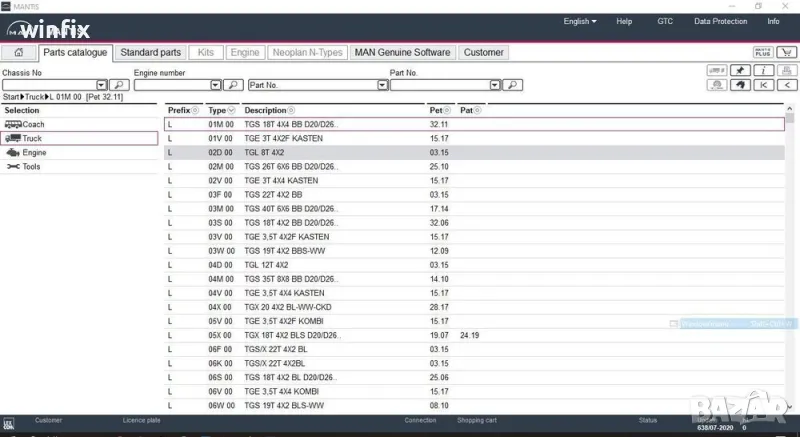Select row 06K 00 TGS/X 22T 4X2BL
The width and height of the screenshot is (800, 437).
(x=474, y=364)
